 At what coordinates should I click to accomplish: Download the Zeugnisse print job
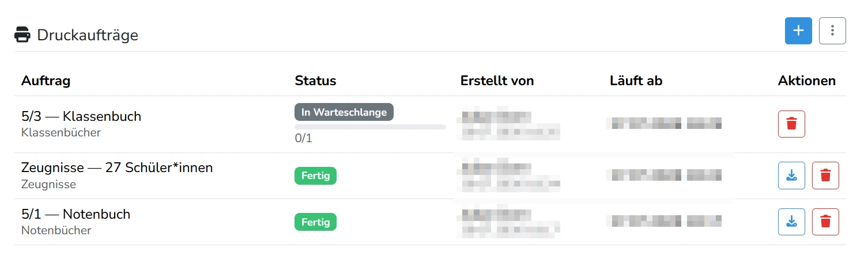pyautogui.click(x=791, y=176)
